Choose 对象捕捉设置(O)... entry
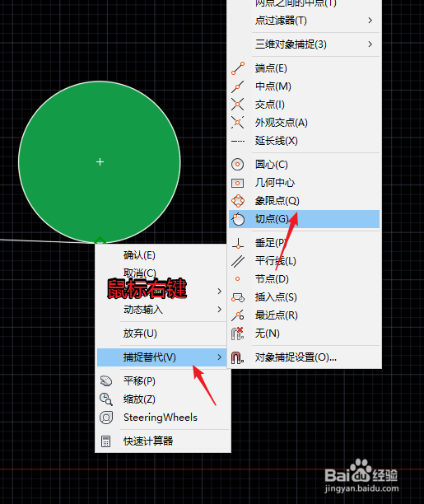 pyautogui.click(x=304, y=357)
